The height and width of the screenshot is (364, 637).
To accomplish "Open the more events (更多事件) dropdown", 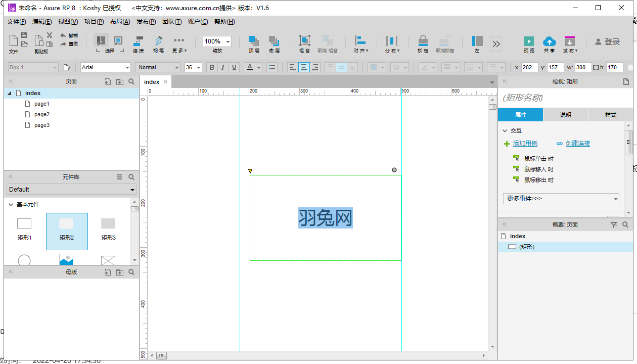I will [561, 199].
